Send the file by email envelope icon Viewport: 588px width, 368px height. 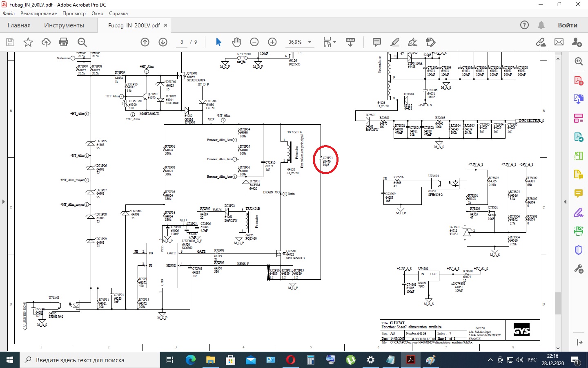tap(559, 42)
